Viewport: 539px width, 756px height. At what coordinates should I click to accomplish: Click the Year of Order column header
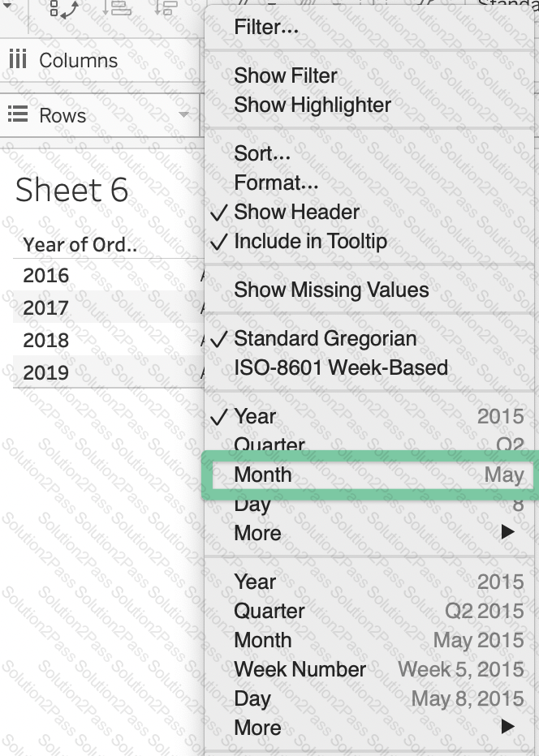pyautogui.click(x=80, y=244)
